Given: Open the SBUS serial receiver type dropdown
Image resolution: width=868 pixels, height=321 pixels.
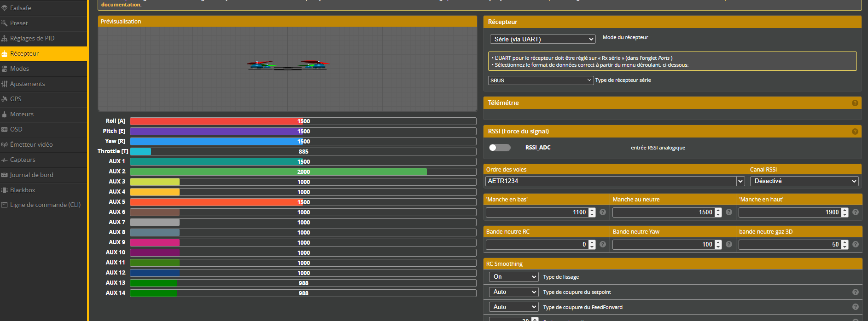Looking at the screenshot, I should pyautogui.click(x=540, y=80).
